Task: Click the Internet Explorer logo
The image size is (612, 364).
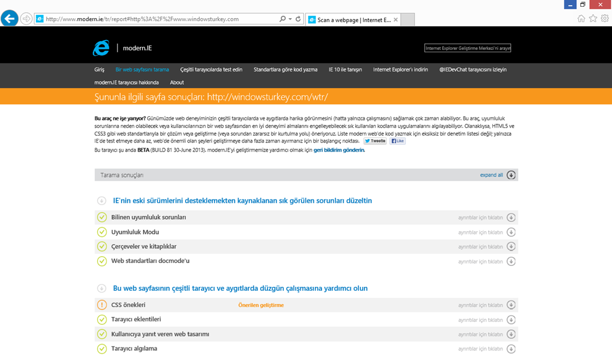Action: click(101, 48)
